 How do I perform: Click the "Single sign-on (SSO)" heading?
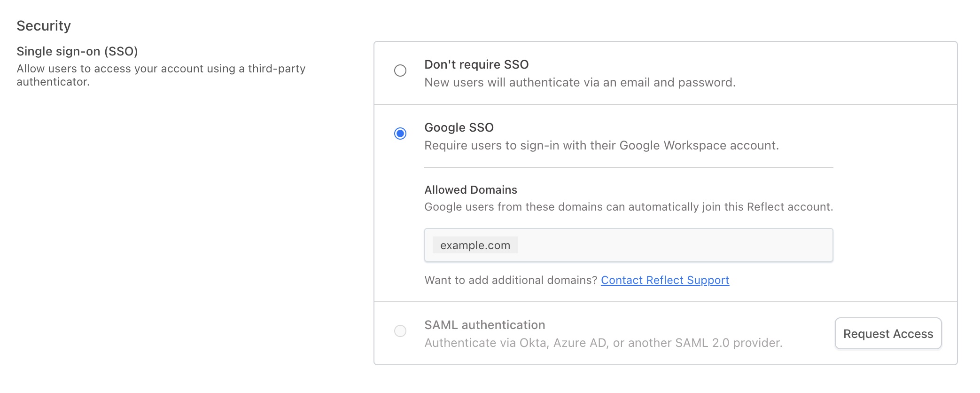pyautogui.click(x=77, y=51)
